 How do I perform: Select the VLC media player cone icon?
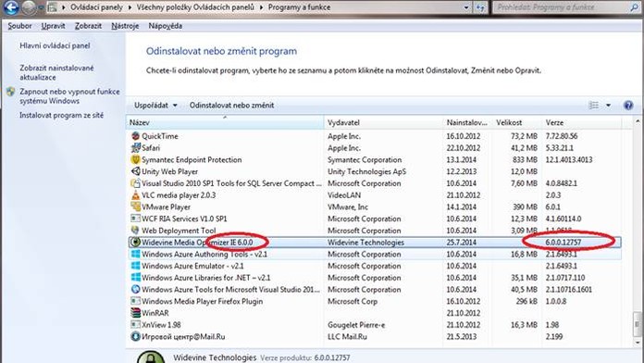pos(135,195)
